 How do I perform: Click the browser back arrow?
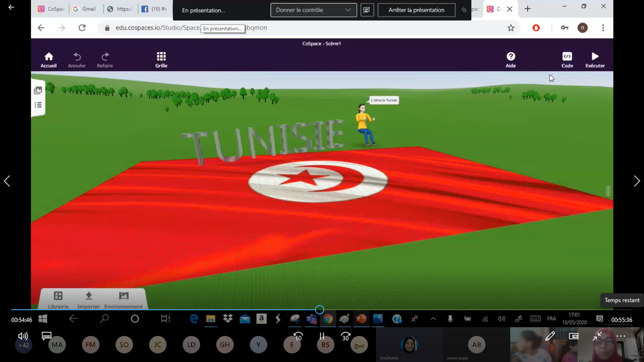[41, 28]
